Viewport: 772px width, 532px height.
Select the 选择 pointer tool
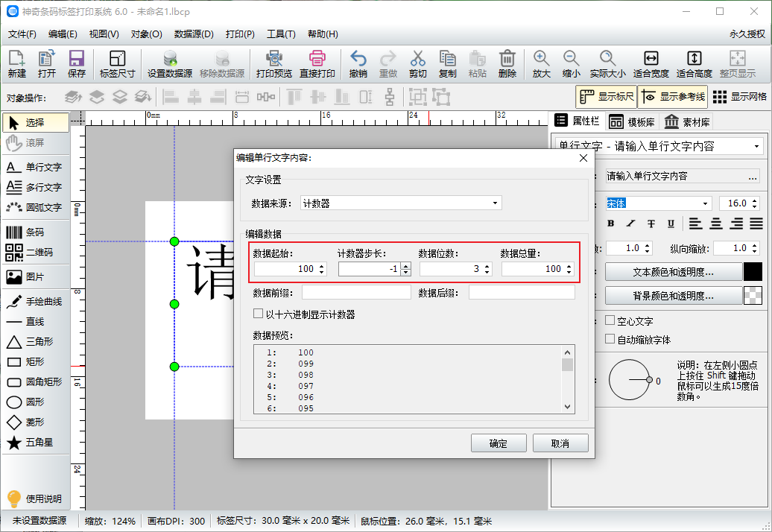(x=36, y=122)
